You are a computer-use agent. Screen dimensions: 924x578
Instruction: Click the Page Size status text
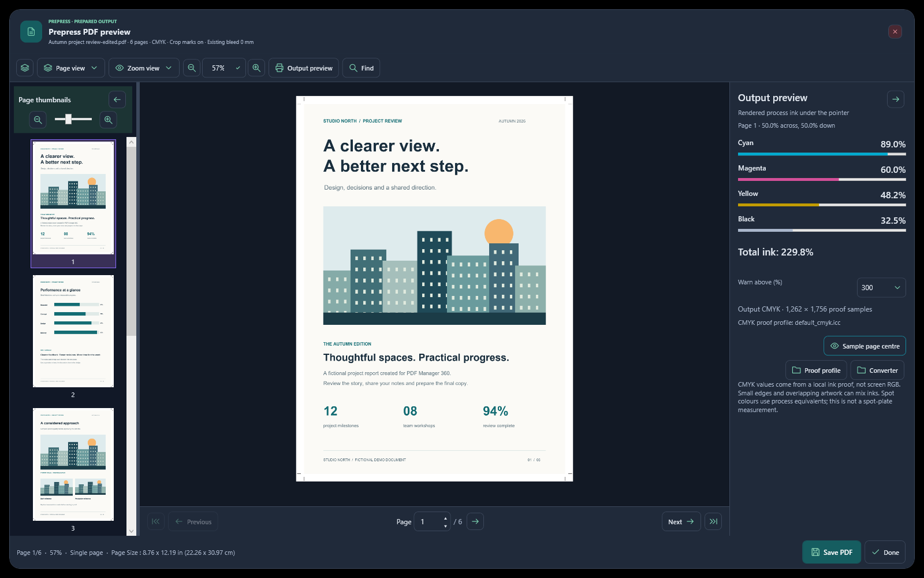173,553
